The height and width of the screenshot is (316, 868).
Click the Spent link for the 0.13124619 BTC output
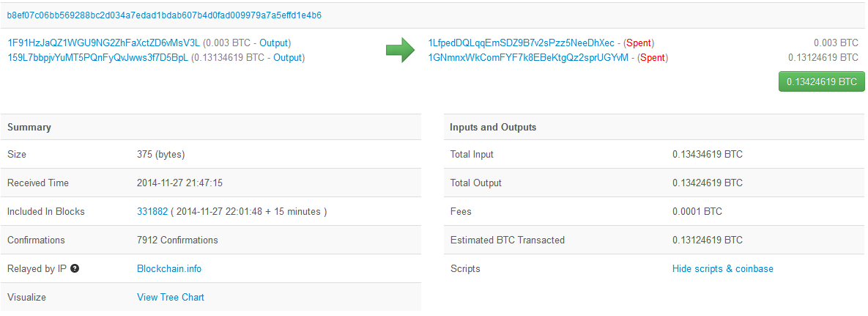pos(653,57)
